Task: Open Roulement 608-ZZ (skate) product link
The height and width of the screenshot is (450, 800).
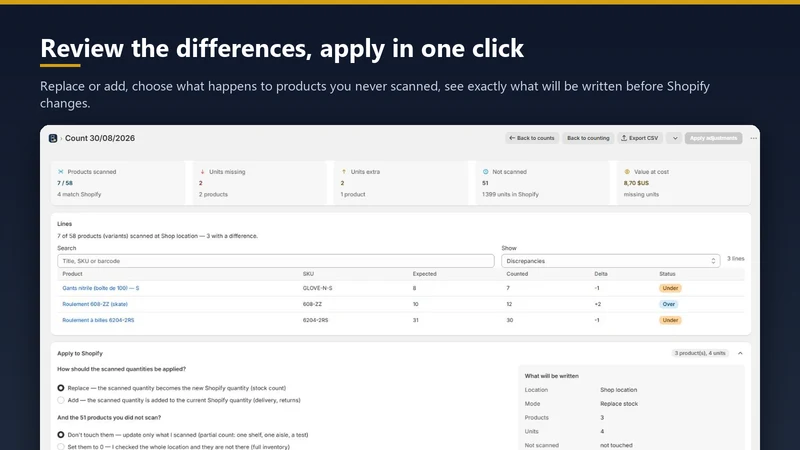Action: 95,304
